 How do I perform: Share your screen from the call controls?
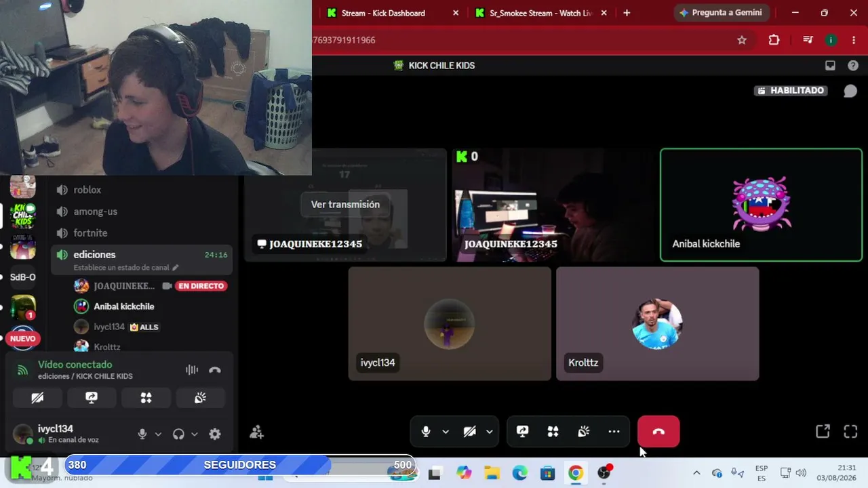522,432
